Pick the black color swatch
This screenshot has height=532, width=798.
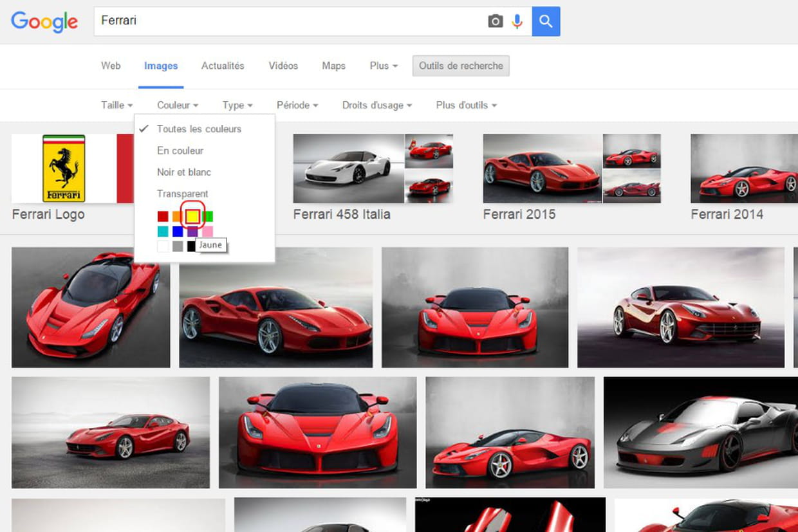[x=191, y=246]
